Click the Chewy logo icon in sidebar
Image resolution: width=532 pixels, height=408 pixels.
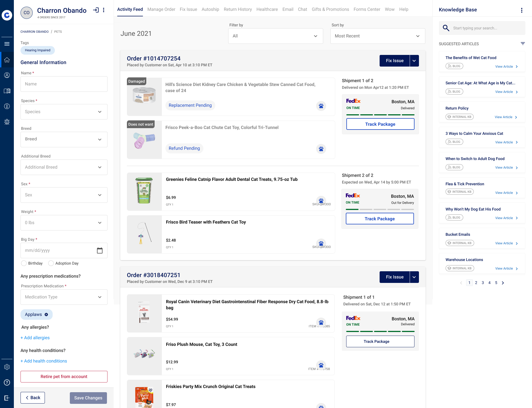(7, 15)
